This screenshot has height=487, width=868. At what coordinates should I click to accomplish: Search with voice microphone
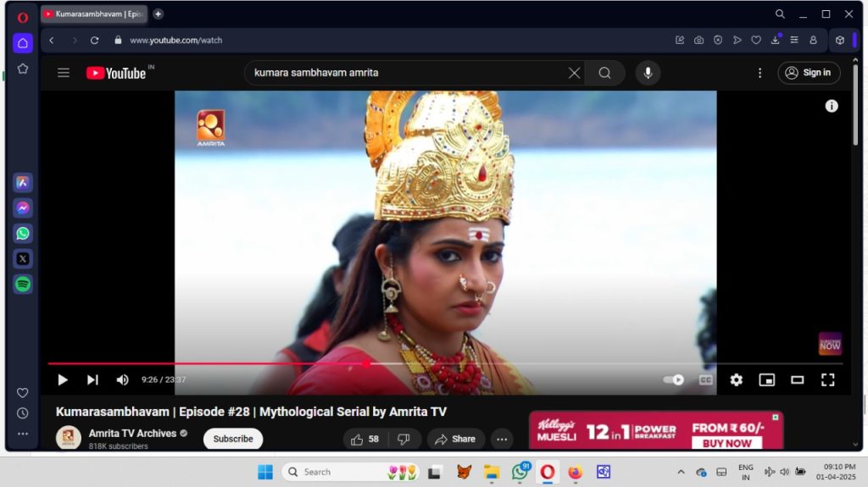tap(648, 73)
